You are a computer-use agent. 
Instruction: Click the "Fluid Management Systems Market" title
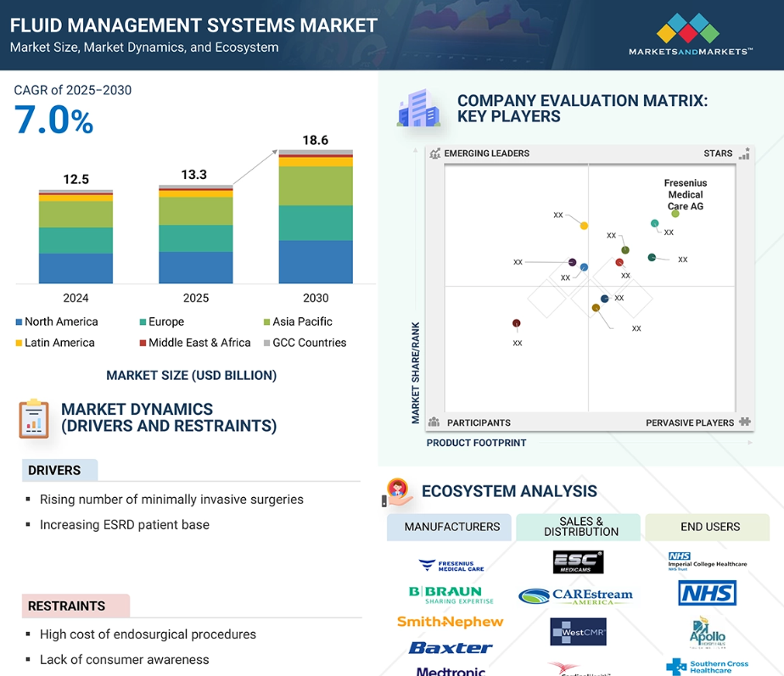pyautogui.click(x=194, y=25)
